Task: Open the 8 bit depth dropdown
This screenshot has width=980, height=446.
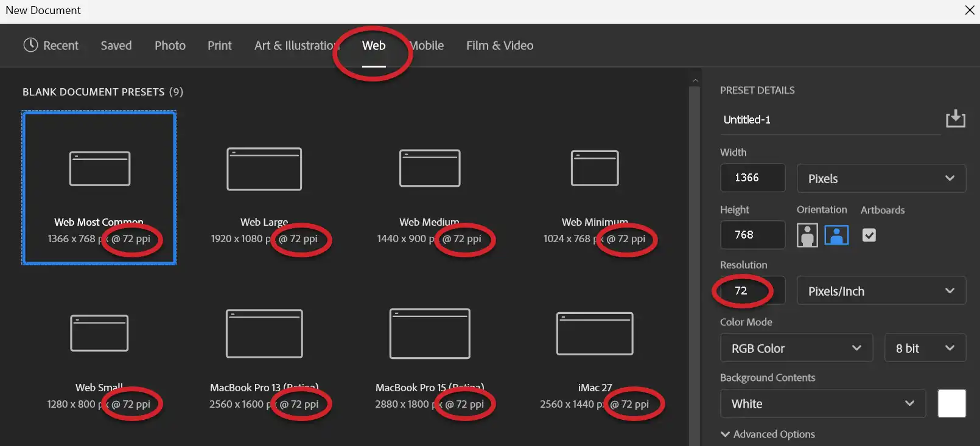Action: (925, 348)
